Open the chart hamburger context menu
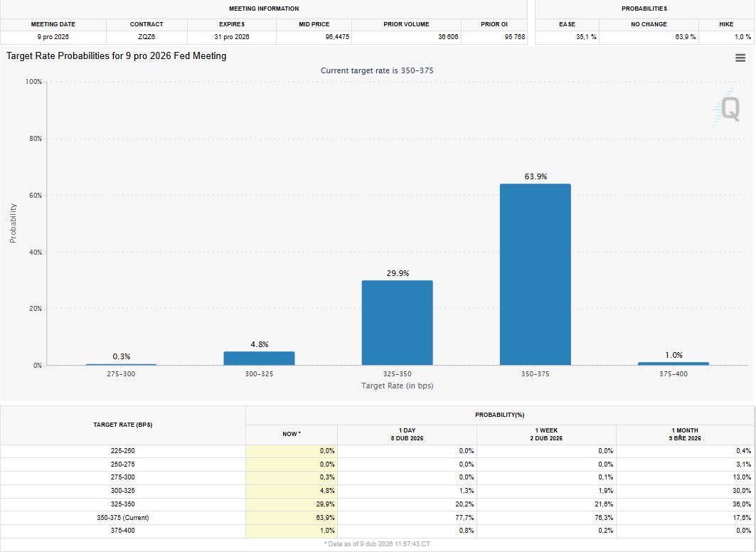 [740, 58]
